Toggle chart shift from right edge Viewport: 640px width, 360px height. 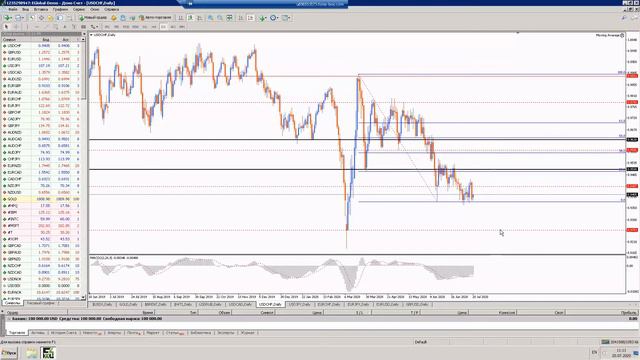(x=250, y=18)
